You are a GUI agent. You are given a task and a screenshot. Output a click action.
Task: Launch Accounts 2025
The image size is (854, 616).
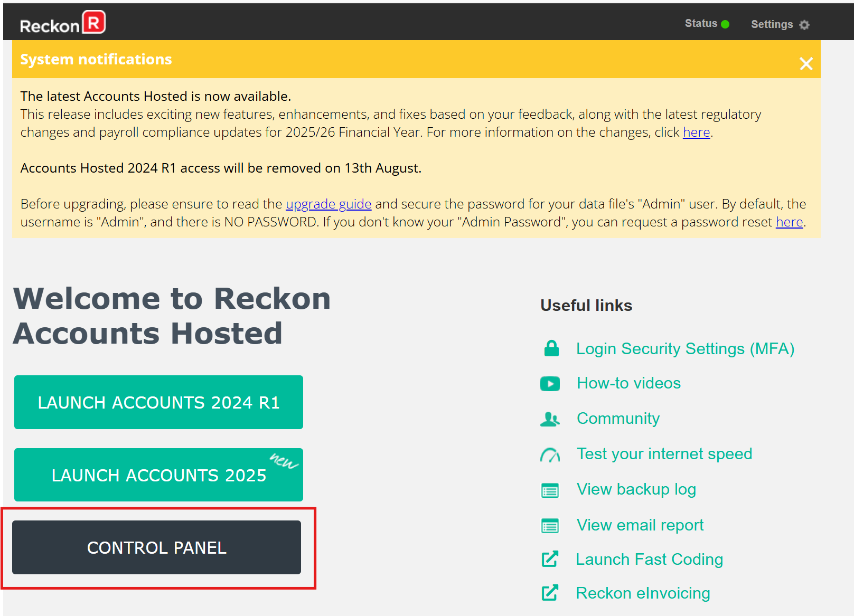[x=158, y=475]
